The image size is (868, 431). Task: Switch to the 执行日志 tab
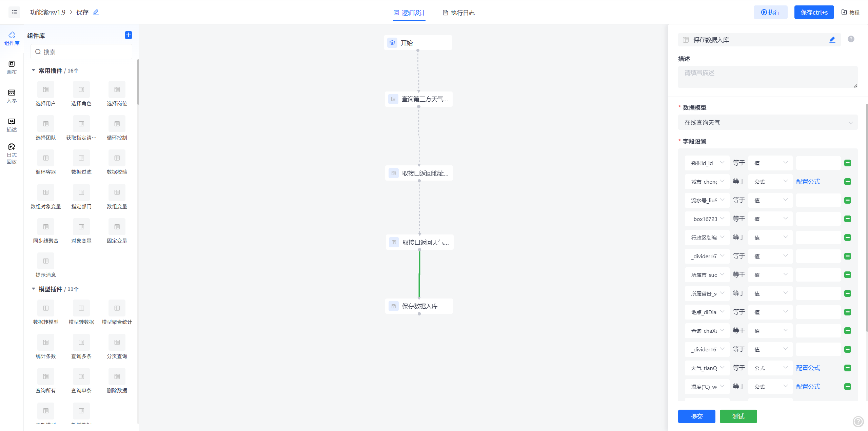[459, 13]
